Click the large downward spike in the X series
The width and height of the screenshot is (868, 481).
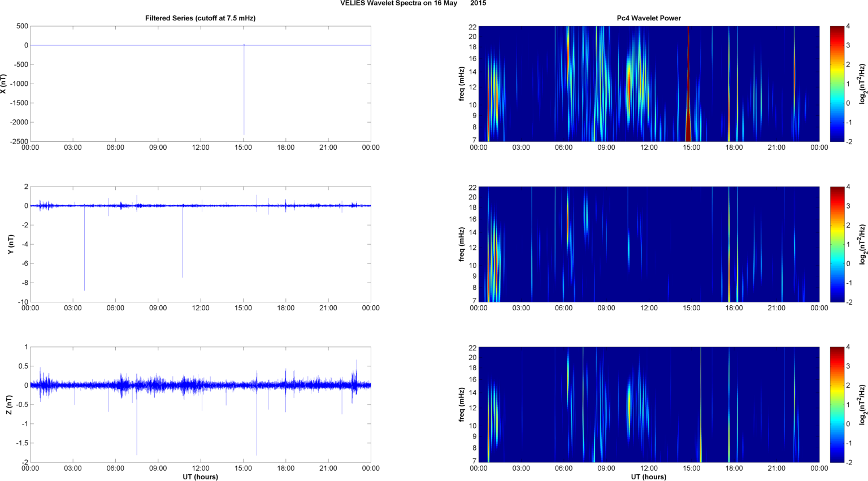click(x=244, y=90)
